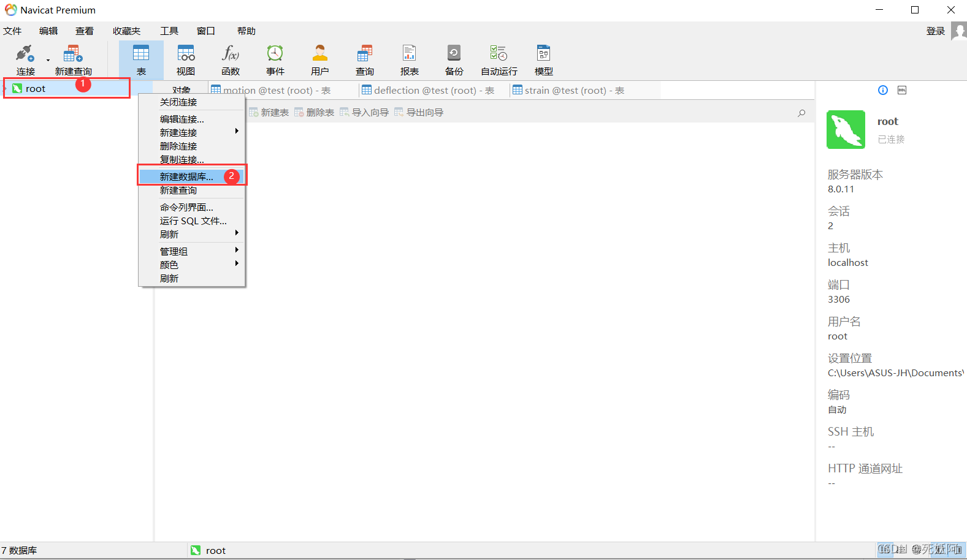Choose the bottom 刷新 entry in context menu
The width and height of the screenshot is (967, 560).
coord(192,278)
